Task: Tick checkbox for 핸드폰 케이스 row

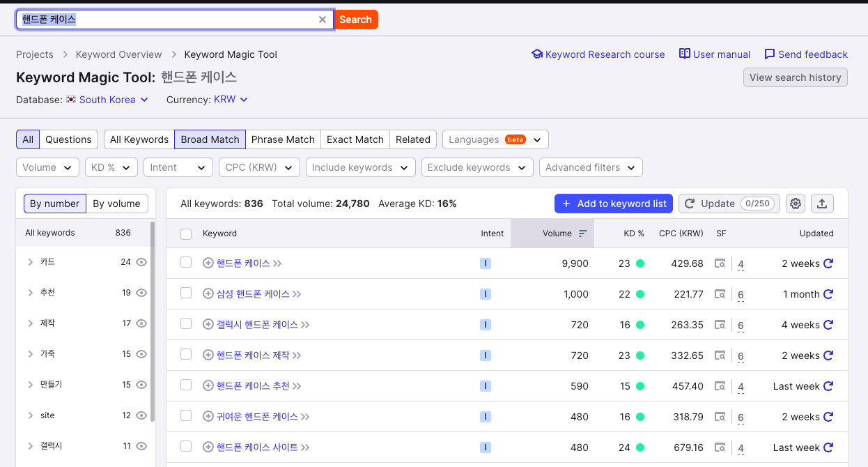Action: tap(186, 263)
